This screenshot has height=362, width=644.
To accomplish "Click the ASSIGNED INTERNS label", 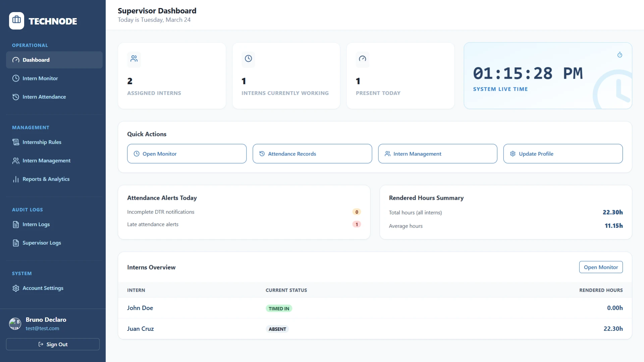I will click(x=154, y=93).
